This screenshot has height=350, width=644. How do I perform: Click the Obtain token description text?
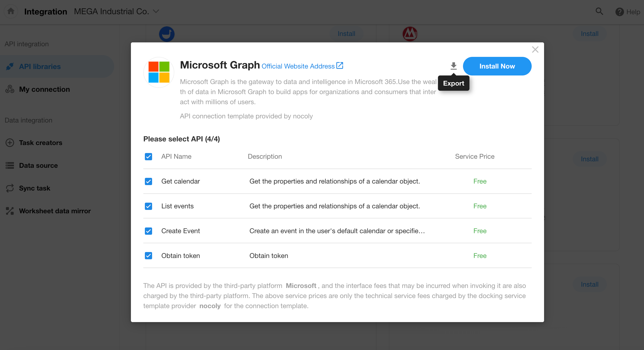coord(269,256)
